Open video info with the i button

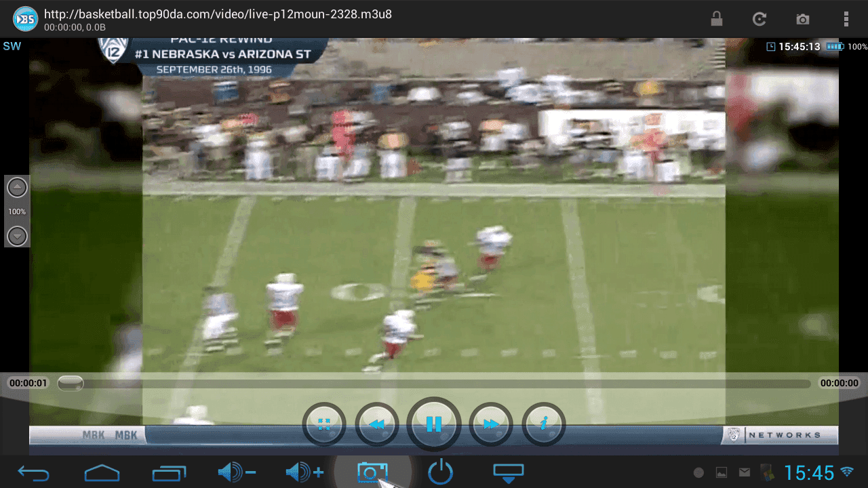coord(544,424)
